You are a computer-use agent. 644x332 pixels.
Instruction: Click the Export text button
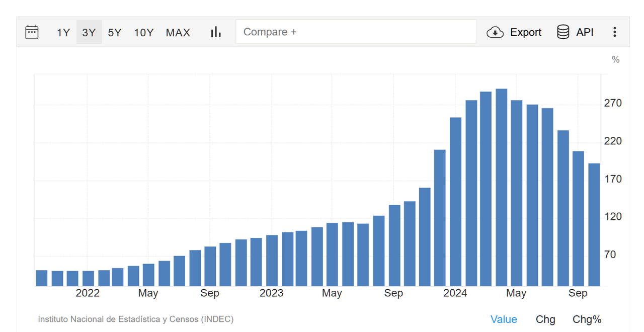(x=526, y=32)
